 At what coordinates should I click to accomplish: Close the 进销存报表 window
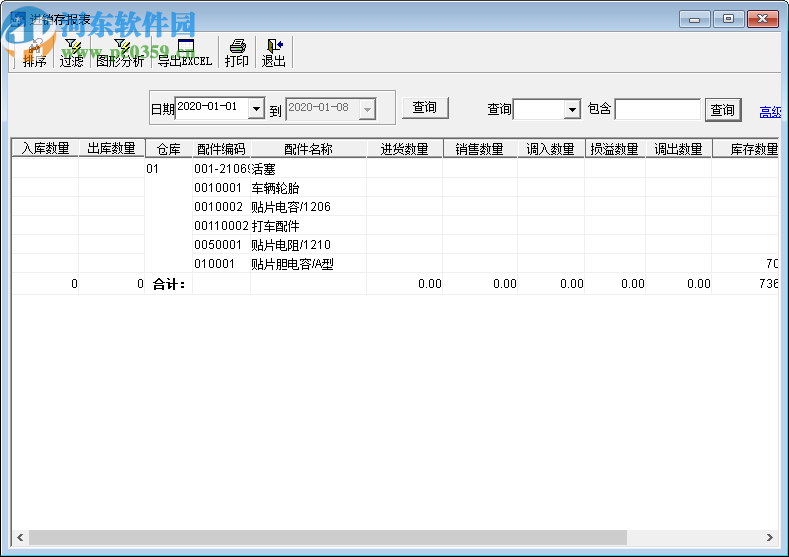(762, 19)
